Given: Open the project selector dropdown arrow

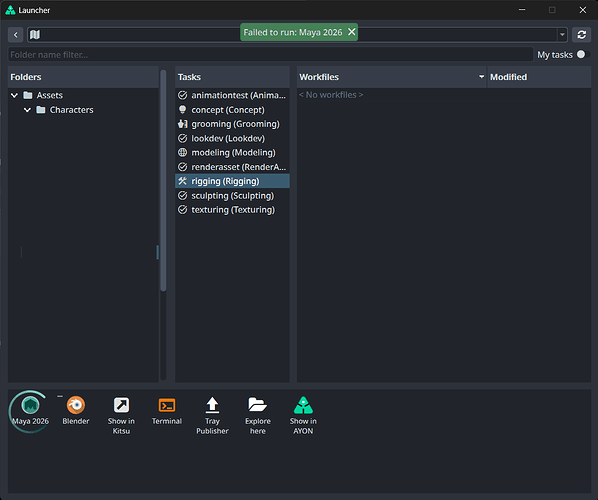Looking at the screenshot, I should (x=562, y=35).
